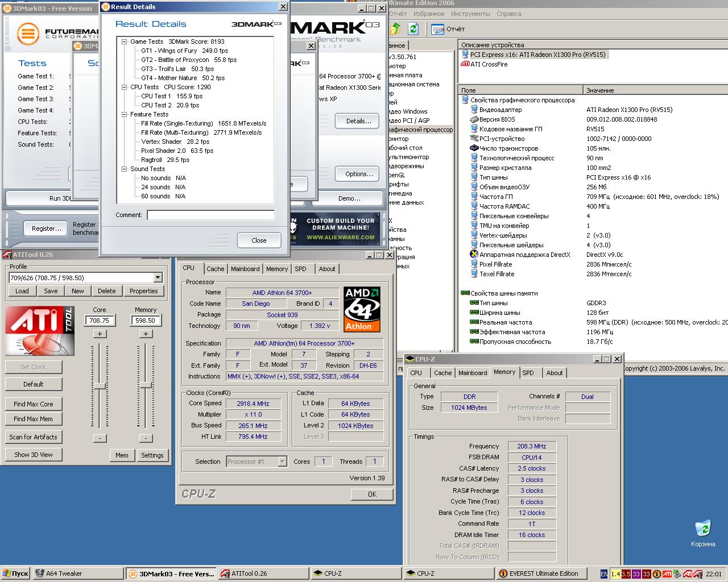The width and height of the screenshot is (728, 582).
Task: Click the icon beside Pixel Fillrate row
Action: [474, 264]
